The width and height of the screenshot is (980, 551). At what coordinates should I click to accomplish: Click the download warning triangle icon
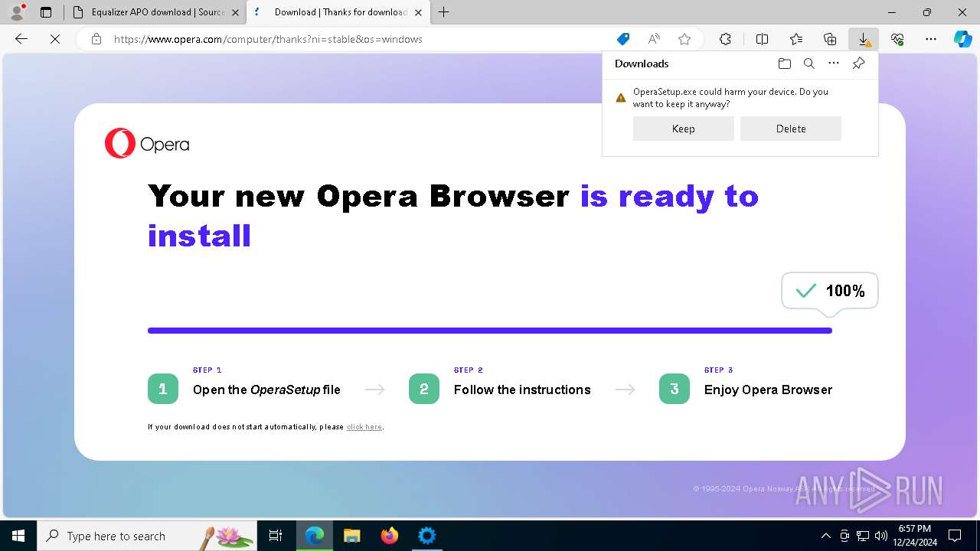621,98
